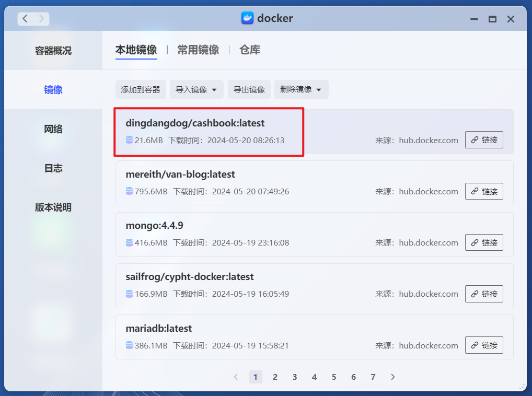Image resolution: width=532 pixels, height=396 pixels.
Task: Open 网络 in the sidebar
Action: [x=53, y=129]
